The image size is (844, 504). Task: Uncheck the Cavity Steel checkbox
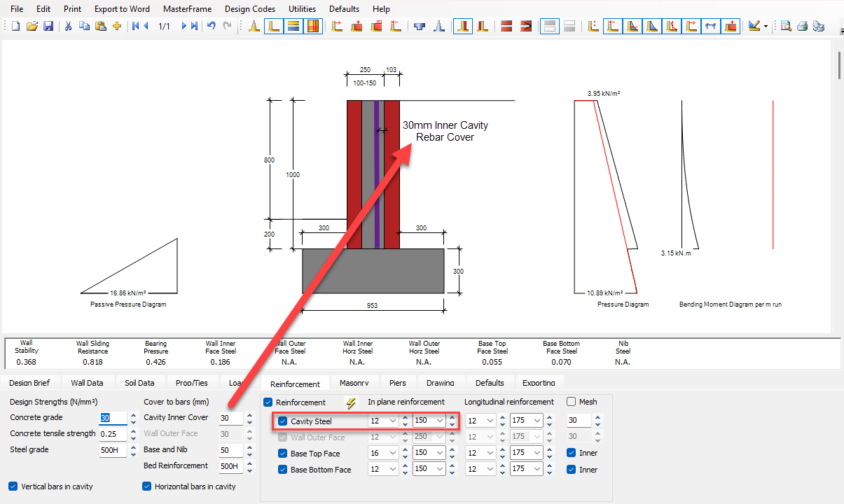click(x=283, y=421)
